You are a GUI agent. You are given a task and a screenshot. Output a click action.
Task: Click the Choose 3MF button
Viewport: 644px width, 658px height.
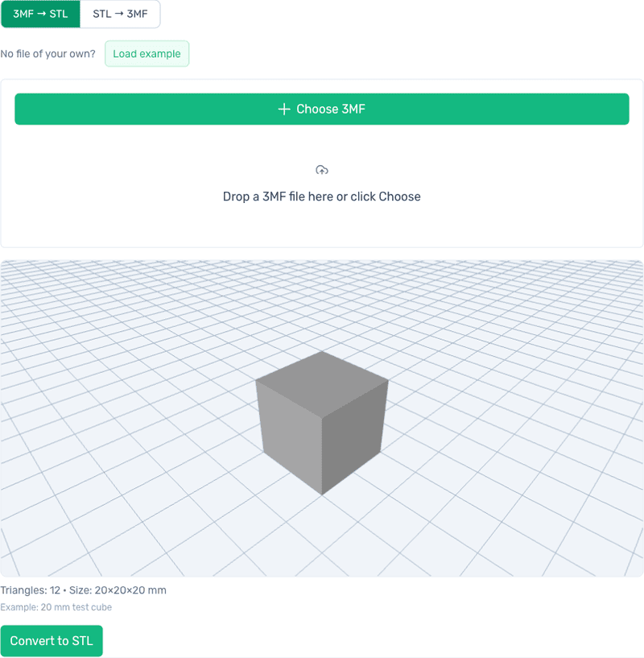[x=322, y=109]
